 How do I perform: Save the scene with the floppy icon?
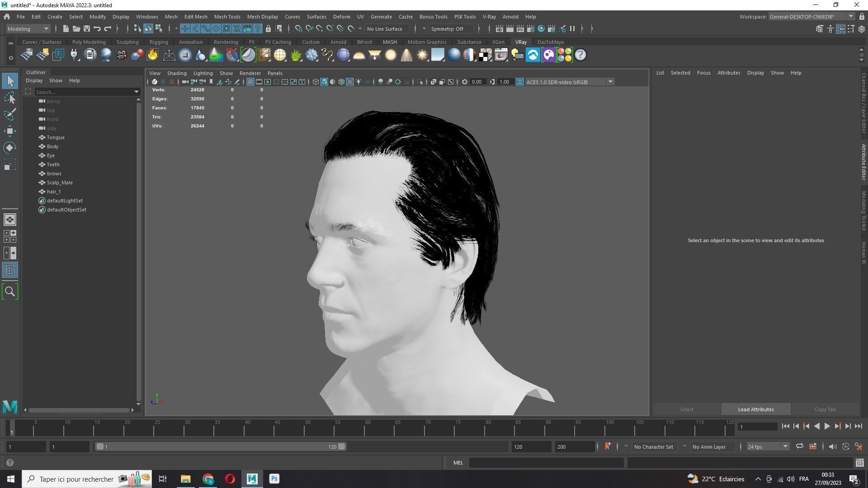tap(86, 29)
